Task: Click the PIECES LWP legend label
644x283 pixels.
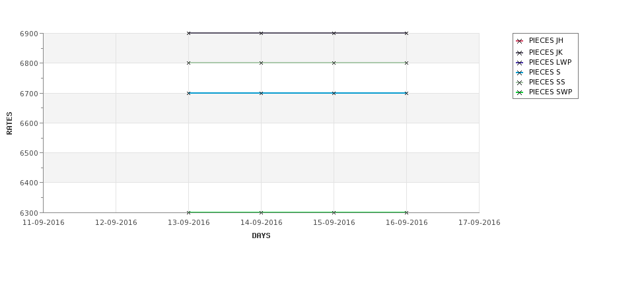Action: [x=550, y=63]
